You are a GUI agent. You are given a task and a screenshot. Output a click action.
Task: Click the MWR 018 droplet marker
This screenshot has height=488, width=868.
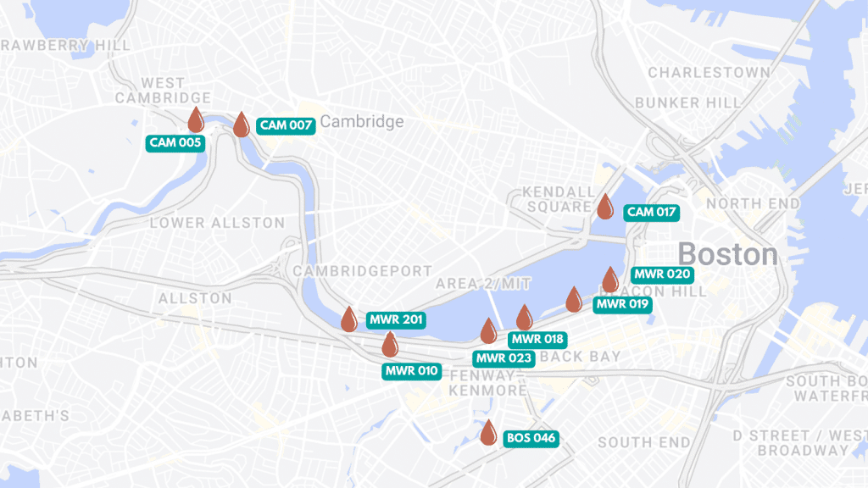(524, 317)
